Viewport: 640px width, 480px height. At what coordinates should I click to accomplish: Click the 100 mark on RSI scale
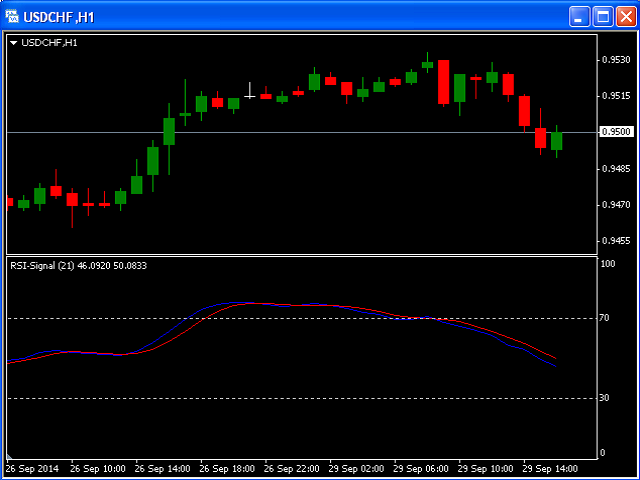click(x=607, y=264)
